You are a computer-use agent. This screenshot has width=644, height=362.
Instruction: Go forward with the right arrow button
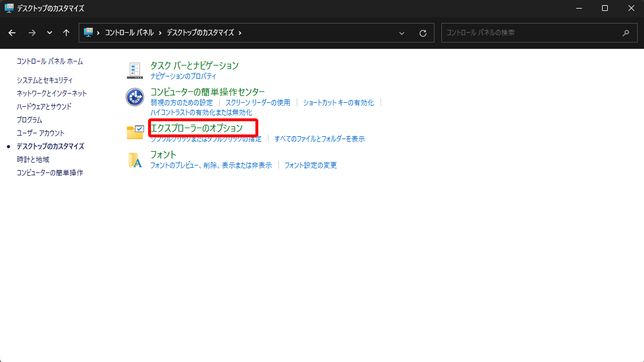(x=32, y=33)
